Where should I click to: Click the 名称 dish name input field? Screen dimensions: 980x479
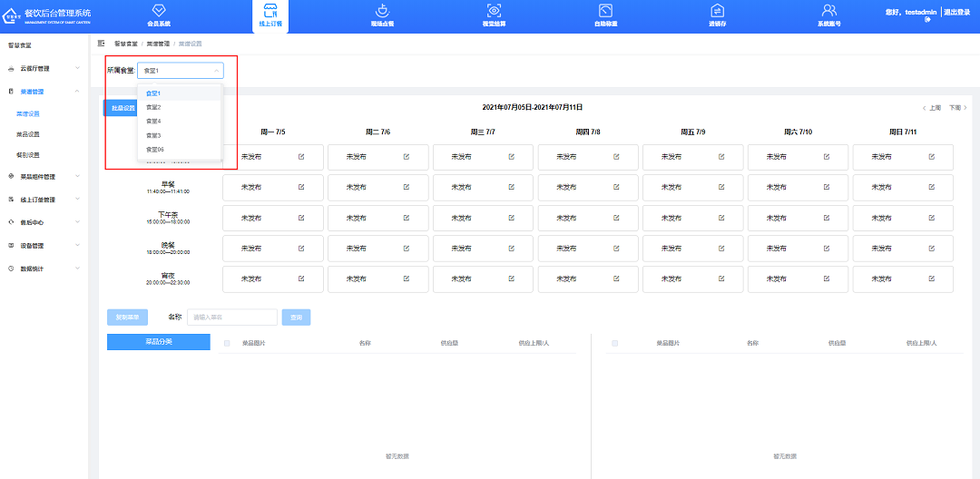pyautogui.click(x=231, y=318)
